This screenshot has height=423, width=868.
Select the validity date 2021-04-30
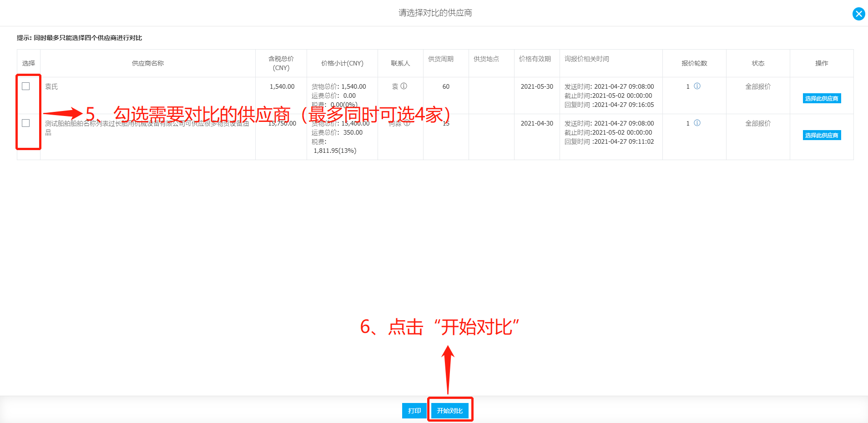click(x=537, y=123)
